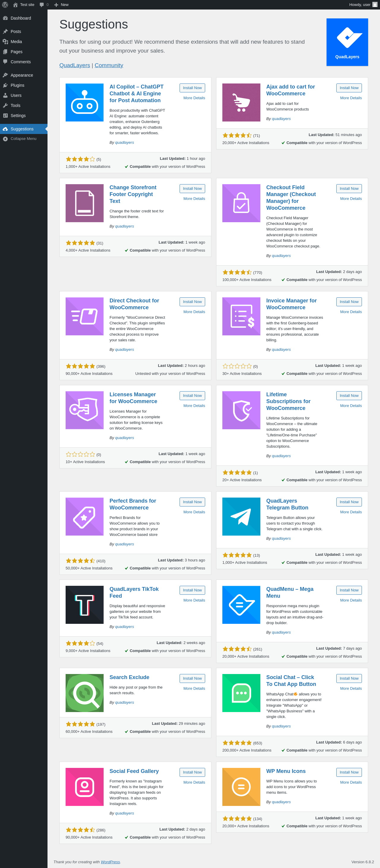The image size is (380, 868).
Task: Click the QuadLayers Telegram Button paper-plane icon
Action: [241, 517]
